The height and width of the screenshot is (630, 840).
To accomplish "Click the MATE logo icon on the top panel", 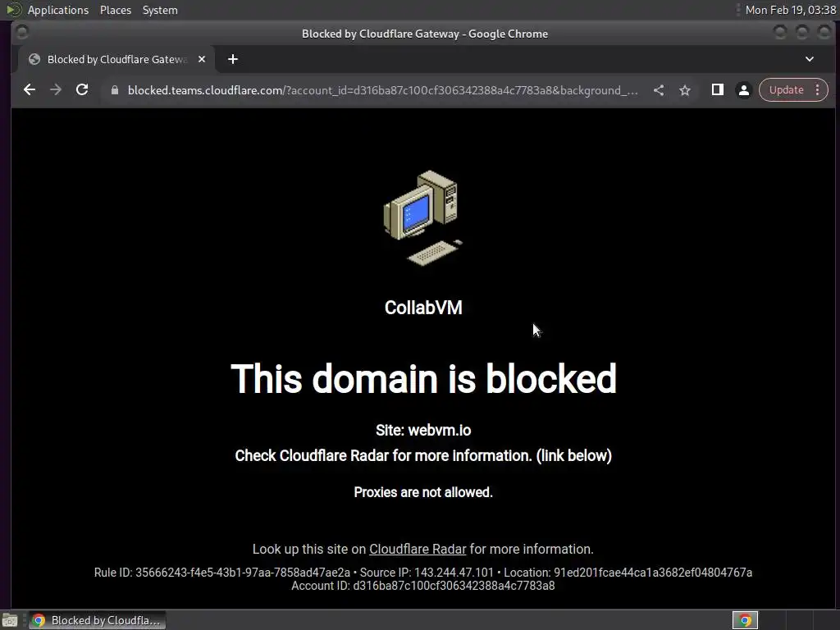I will 14,10.
